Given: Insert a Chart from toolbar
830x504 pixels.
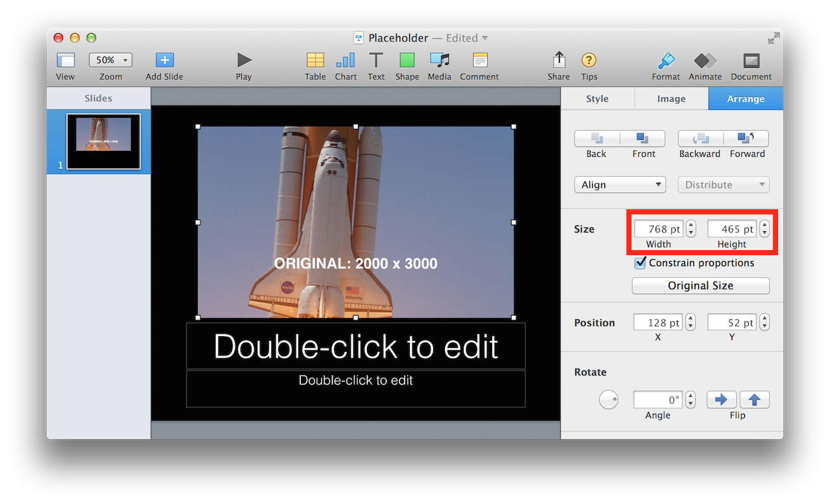Looking at the screenshot, I should pos(346,60).
